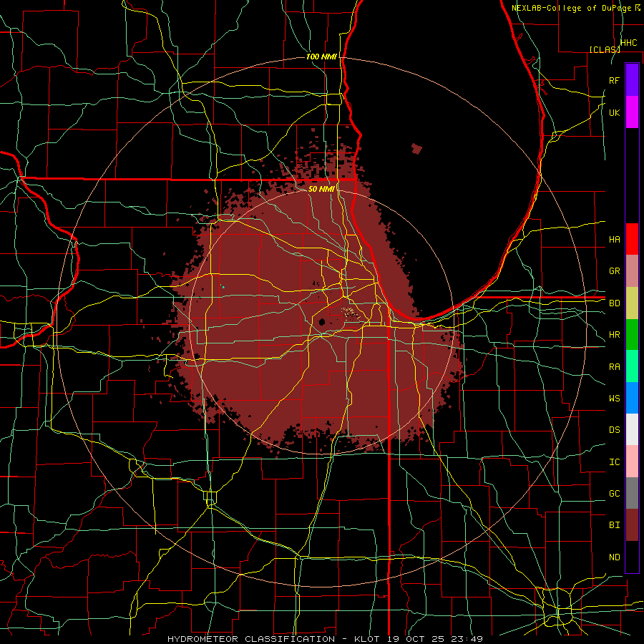Click the BD yellow legend swatch
Screen dimensions: 644x644
[632, 303]
